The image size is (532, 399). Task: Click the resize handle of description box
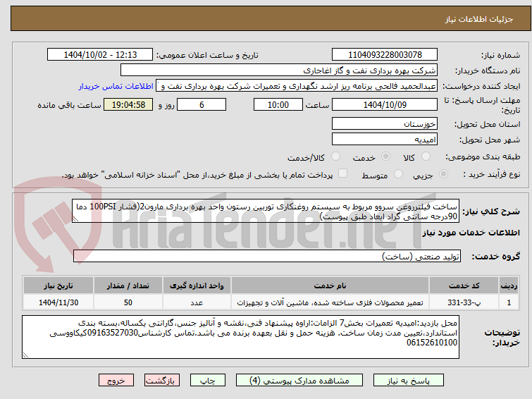point(75,219)
